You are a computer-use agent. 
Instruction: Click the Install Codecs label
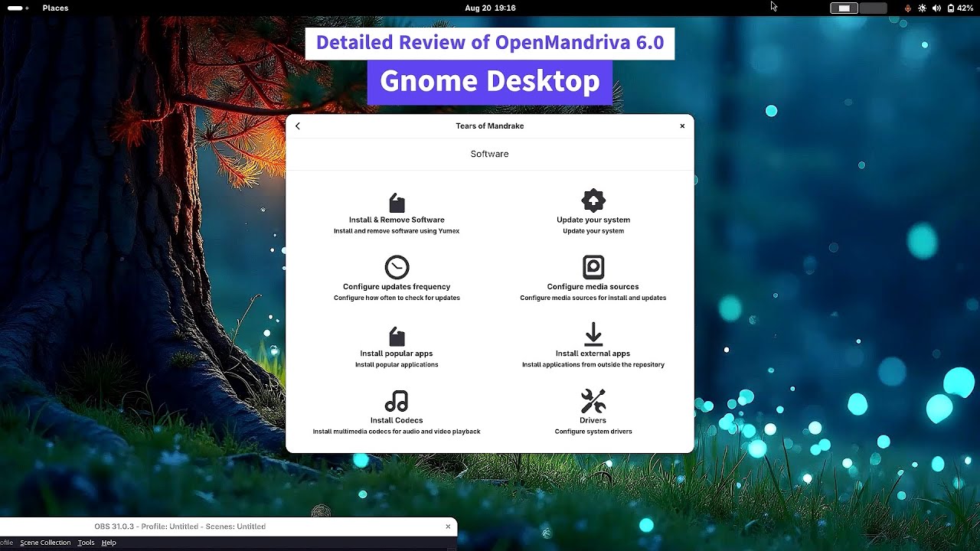tap(397, 420)
